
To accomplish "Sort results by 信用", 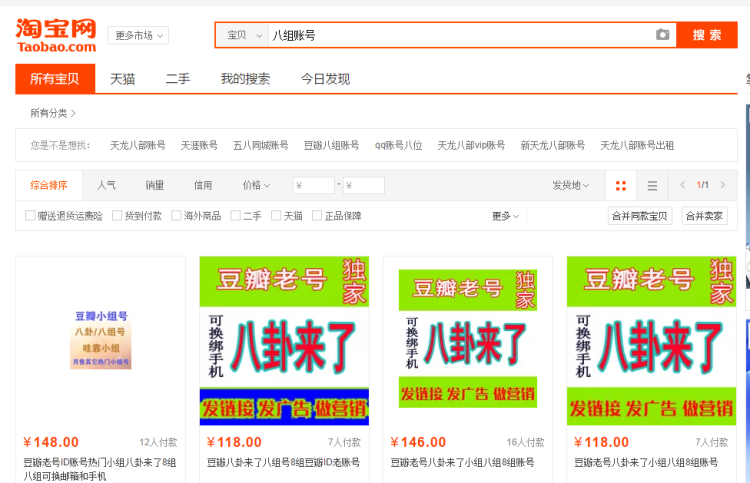I will 203,185.
